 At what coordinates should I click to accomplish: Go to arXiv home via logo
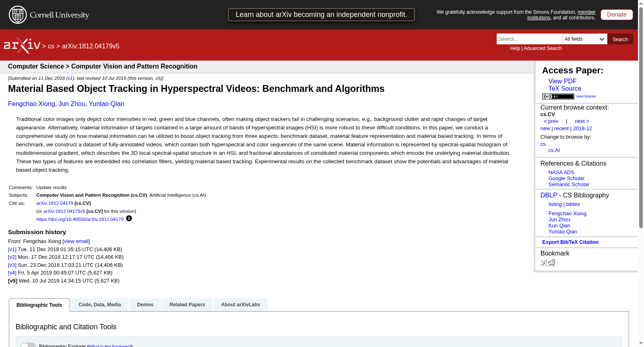[x=22, y=46]
